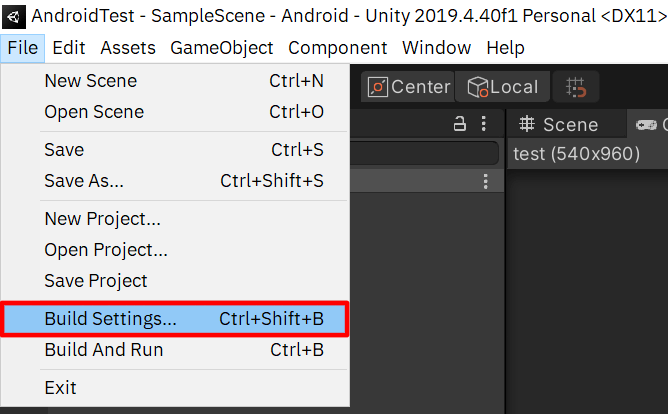The image size is (668, 414).
Task: Click the Unity logo in the title bar
Action: coord(14,17)
